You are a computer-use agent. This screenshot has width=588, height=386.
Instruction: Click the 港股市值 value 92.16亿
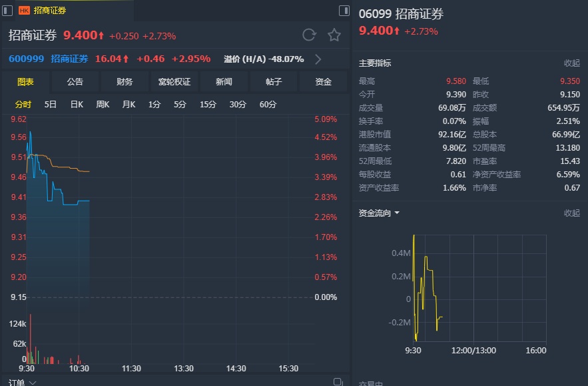point(452,135)
